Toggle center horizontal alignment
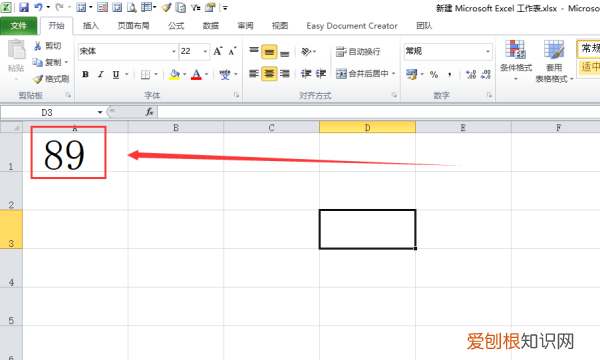 [x=269, y=73]
